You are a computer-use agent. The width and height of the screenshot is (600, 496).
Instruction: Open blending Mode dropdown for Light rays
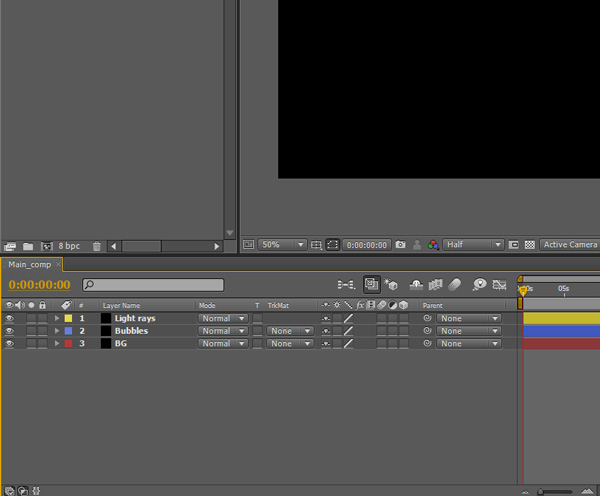223,318
